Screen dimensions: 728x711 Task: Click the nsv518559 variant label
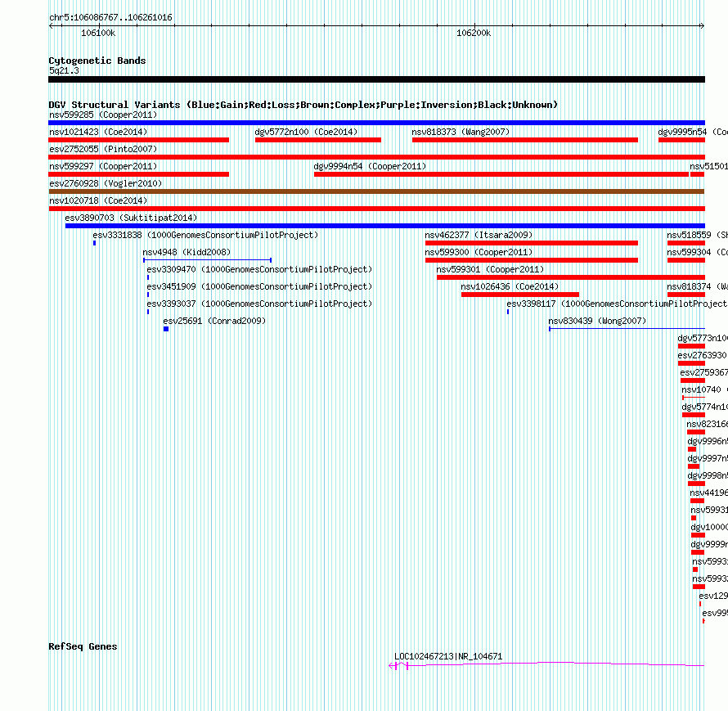coord(698,235)
